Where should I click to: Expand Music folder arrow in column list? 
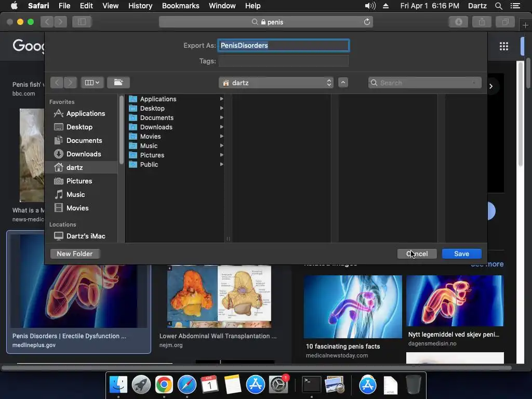coord(221,145)
